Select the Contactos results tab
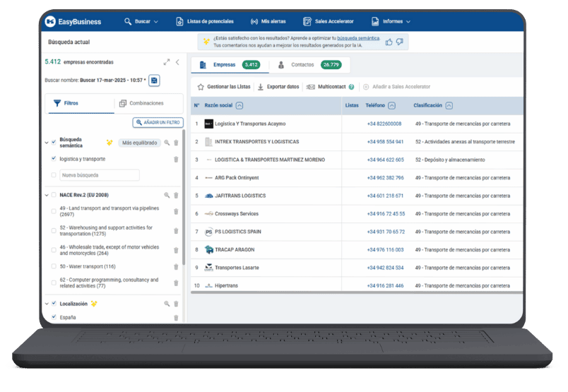 [309, 65]
